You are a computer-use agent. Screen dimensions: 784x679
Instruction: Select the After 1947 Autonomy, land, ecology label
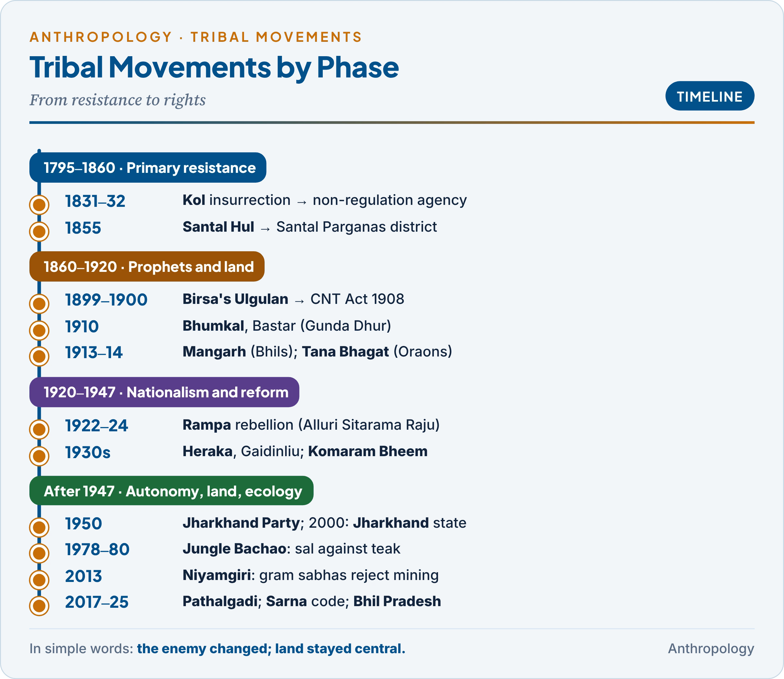pyautogui.click(x=171, y=491)
